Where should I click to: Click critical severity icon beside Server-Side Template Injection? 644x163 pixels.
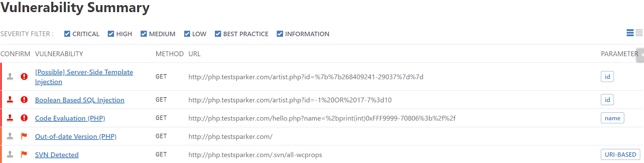pyautogui.click(x=24, y=76)
